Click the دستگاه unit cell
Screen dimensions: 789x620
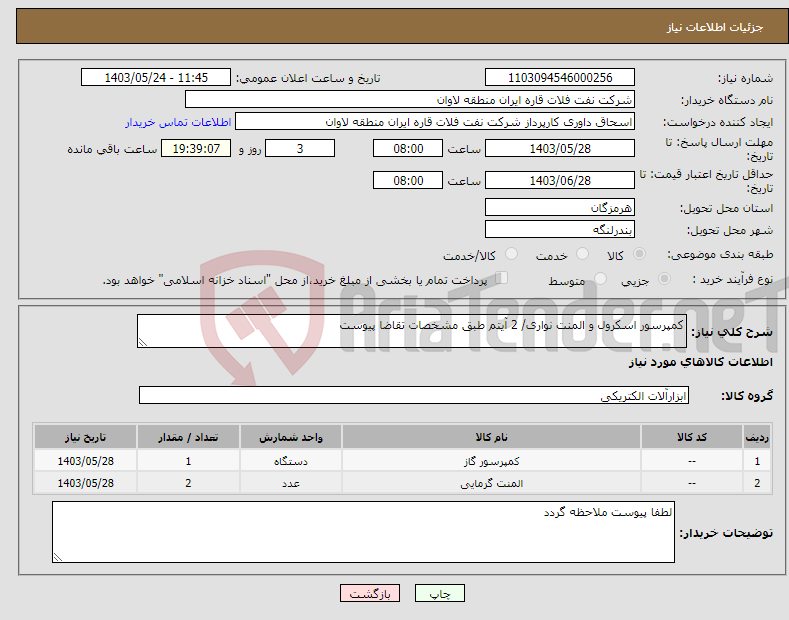pyautogui.click(x=291, y=460)
